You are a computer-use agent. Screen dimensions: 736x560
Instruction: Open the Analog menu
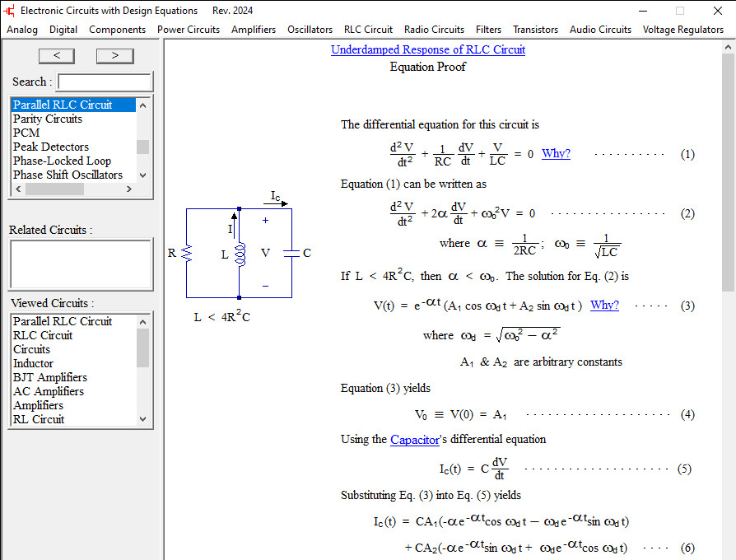22,30
